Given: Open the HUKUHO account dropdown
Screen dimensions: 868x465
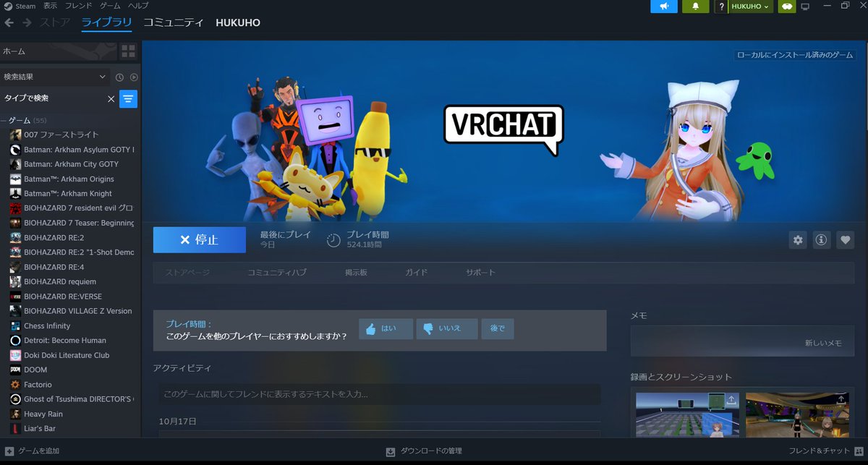Looking at the screenshot, I should [x=749, y=7].
